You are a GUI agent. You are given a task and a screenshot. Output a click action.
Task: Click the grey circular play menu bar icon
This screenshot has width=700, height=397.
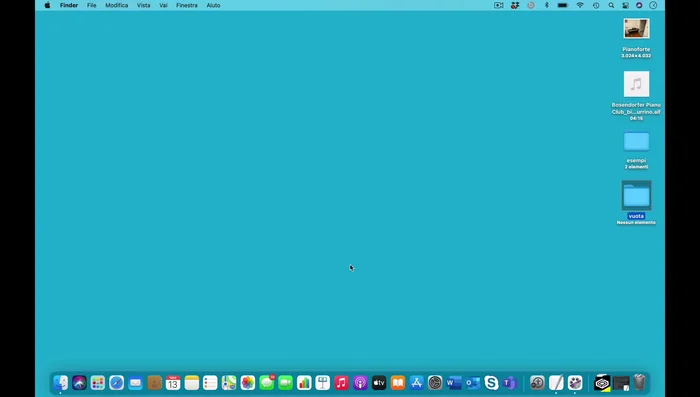(x=531, y=5)
